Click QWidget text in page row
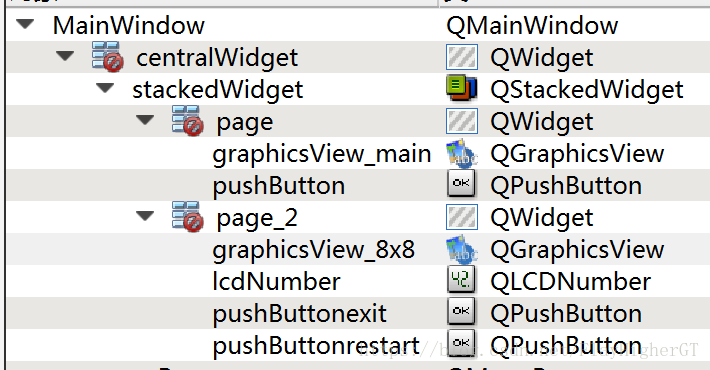This screenshot has height=370, width=710. tap(542, 122)
